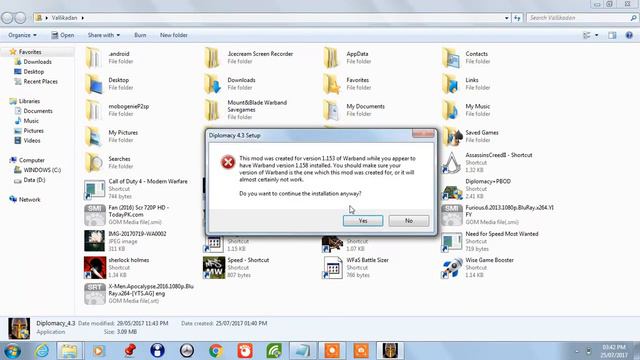Select the Icecream Screen Recorder folder
The height and width of the screenshot is (360, 640).
pos(249,58)
